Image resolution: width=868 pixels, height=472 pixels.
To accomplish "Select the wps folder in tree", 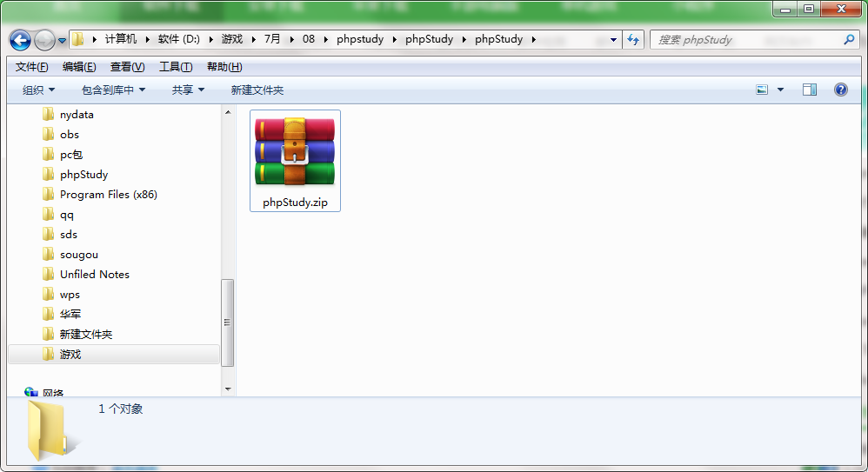I will click(x=70, y=295).
